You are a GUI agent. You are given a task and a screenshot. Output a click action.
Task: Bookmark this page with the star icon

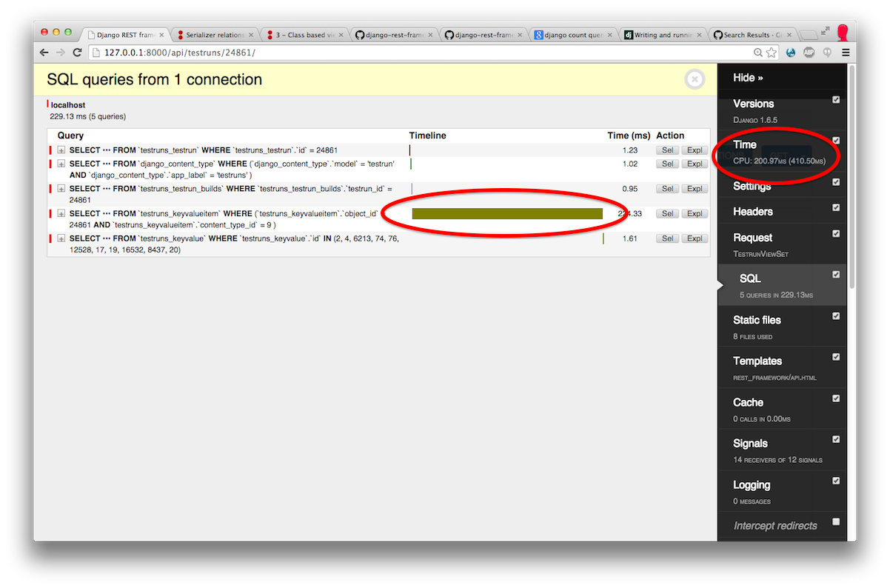[x=772, y=53]
